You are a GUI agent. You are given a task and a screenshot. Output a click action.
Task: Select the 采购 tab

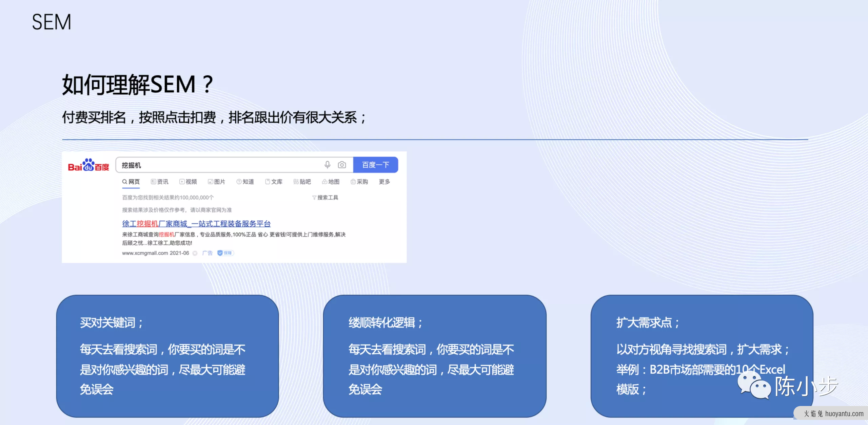359,182
